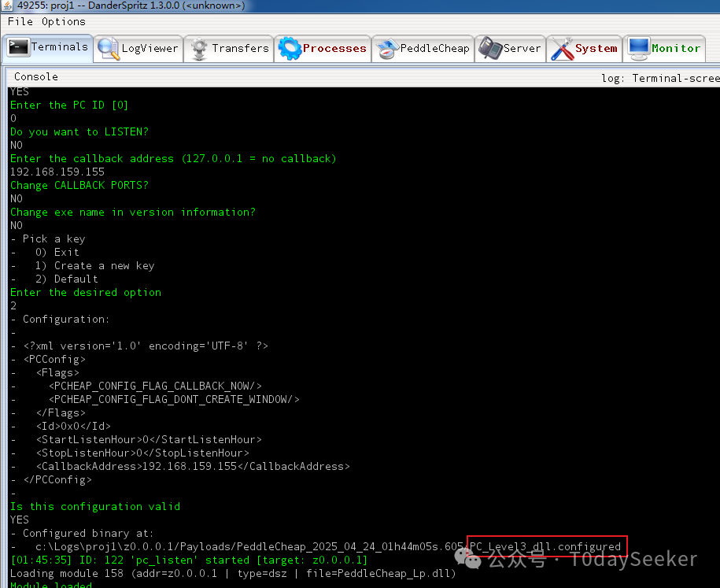Click the 'pc_listen' started log line

click(189, 560)
